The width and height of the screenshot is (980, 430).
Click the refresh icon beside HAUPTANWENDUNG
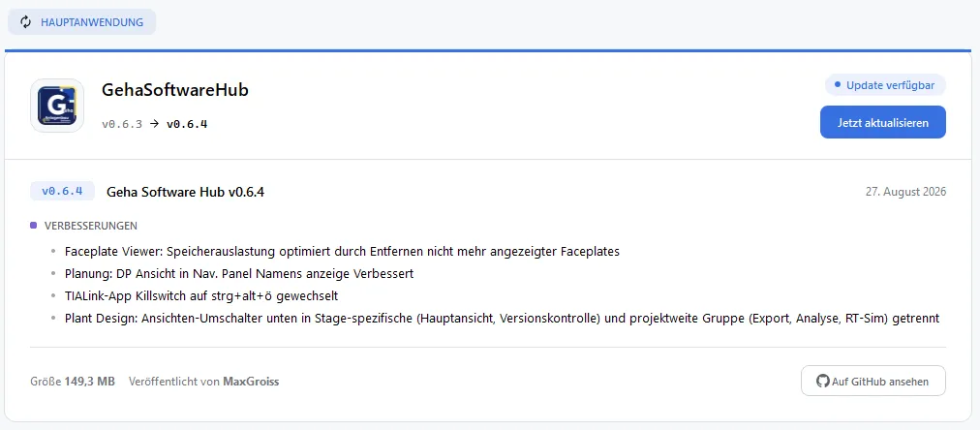tap(25, 22)
